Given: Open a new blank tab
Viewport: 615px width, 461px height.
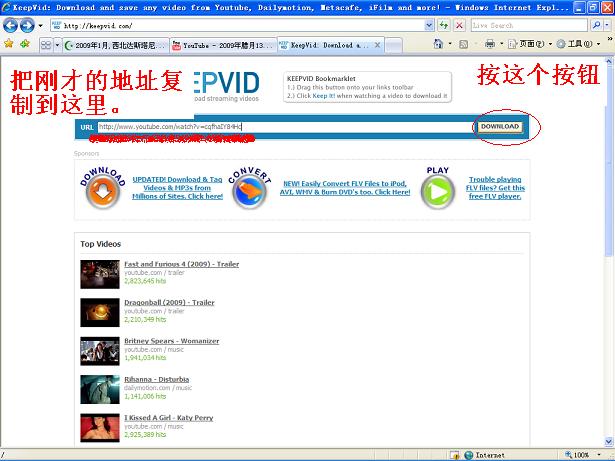Looking at the screenshot, I should (x=394, y=46).
